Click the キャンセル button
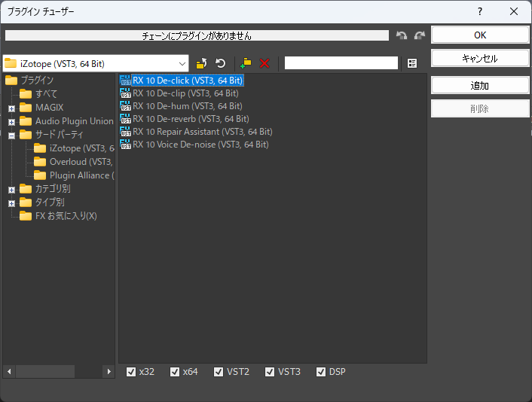532x402 pixels. coord(480,58)
